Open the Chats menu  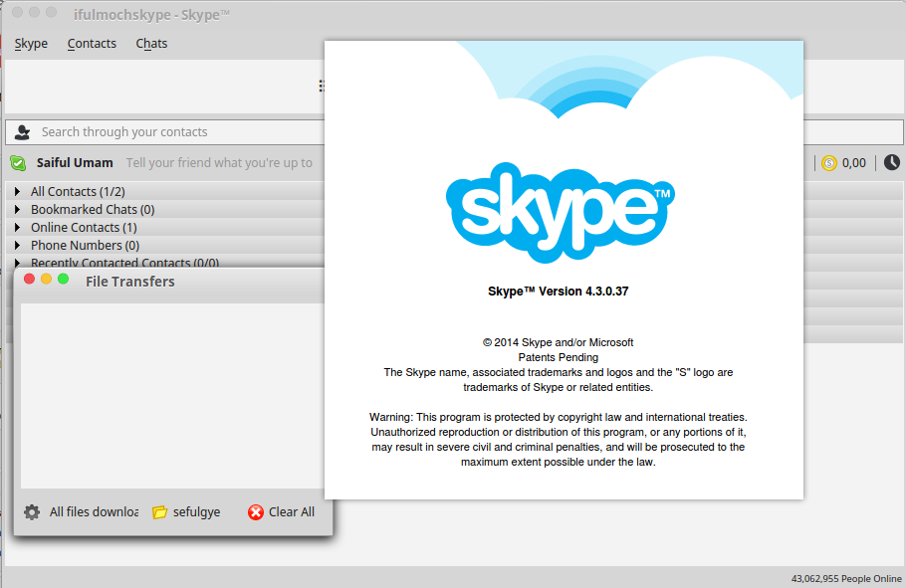click(x=151, y=44)
